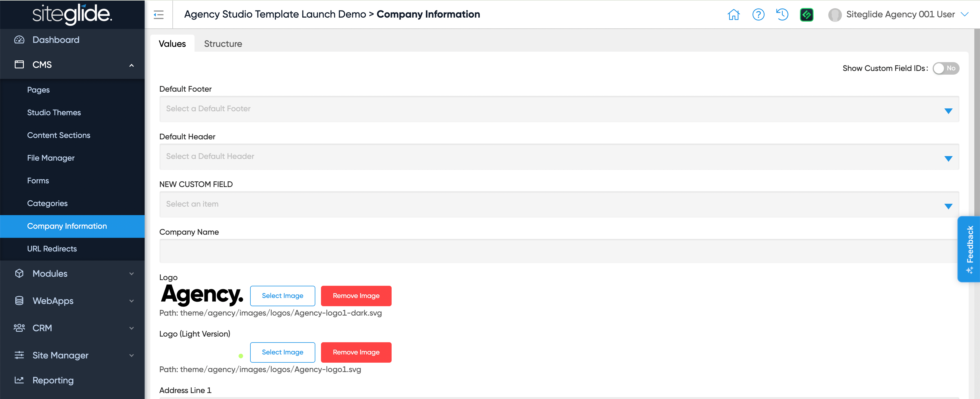Click the history clock icon

coord(782,14)
